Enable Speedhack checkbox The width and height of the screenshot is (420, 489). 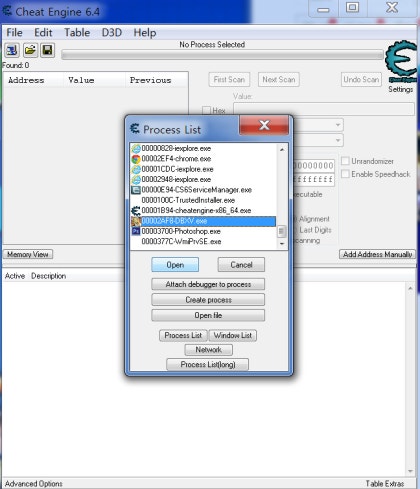345,174
